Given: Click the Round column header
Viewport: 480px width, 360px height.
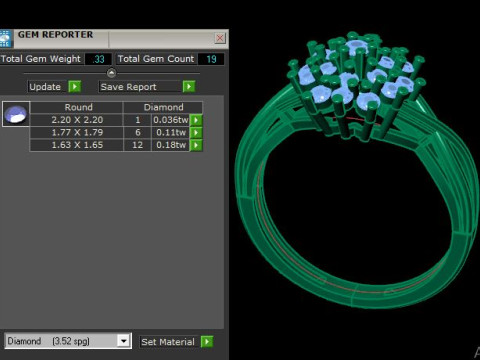Looking at the screenshot, I should [77, 107].
